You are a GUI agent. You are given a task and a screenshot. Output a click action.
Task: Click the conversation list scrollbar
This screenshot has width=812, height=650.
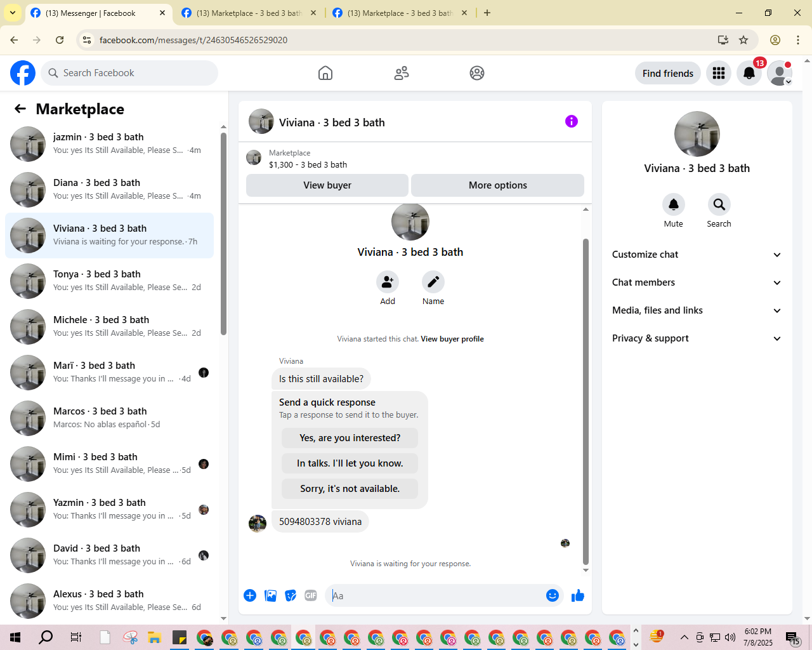point(223,234)
